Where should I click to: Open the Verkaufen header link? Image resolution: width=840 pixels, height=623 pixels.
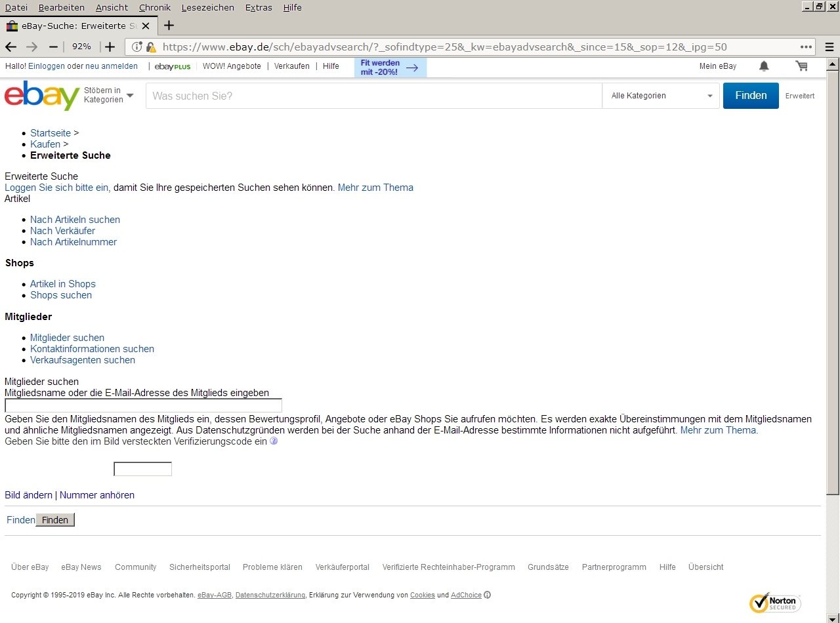pos(292,66)
